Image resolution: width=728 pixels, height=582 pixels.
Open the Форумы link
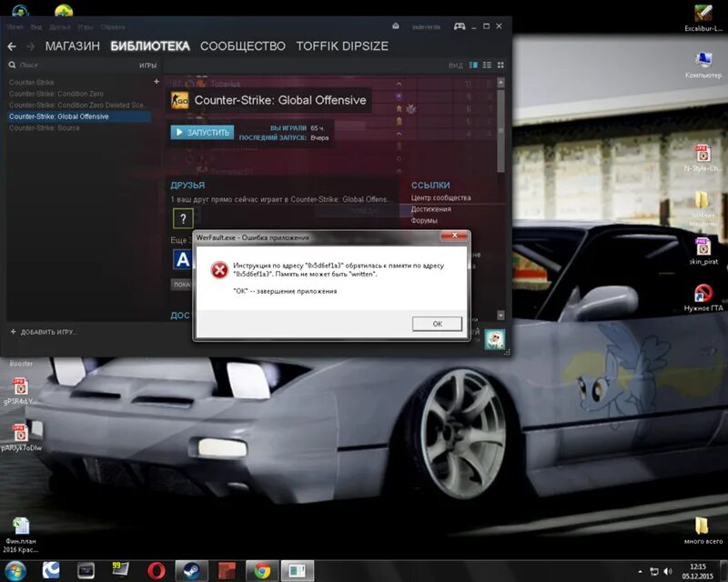click(x=424, y=220)
